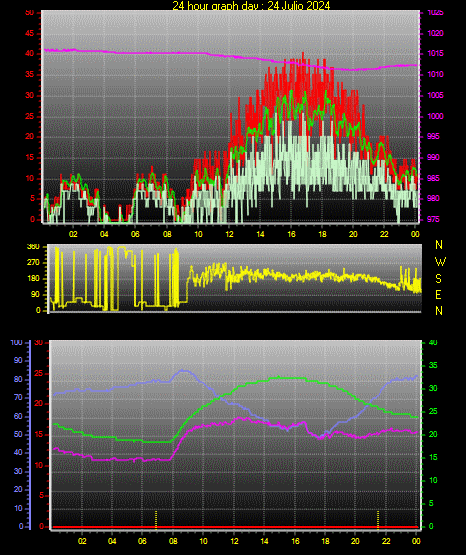This screenshot has height=555, width=466.
Task: Click the E compass direction label
Action: tap(439, 294)
